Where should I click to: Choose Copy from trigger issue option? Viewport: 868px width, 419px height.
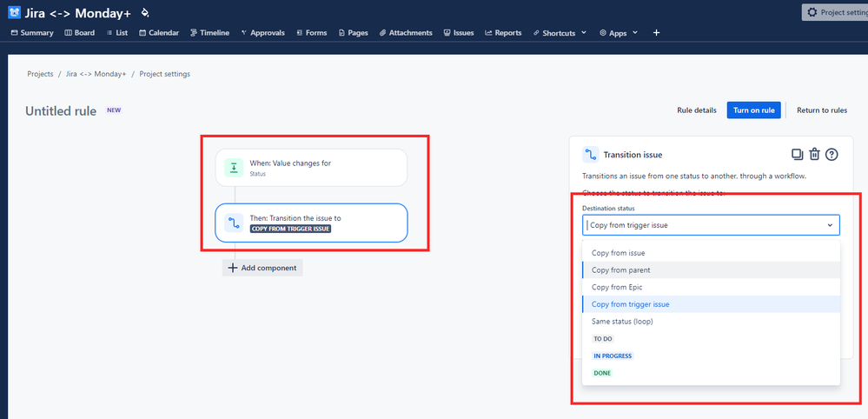tap(711, 304)
